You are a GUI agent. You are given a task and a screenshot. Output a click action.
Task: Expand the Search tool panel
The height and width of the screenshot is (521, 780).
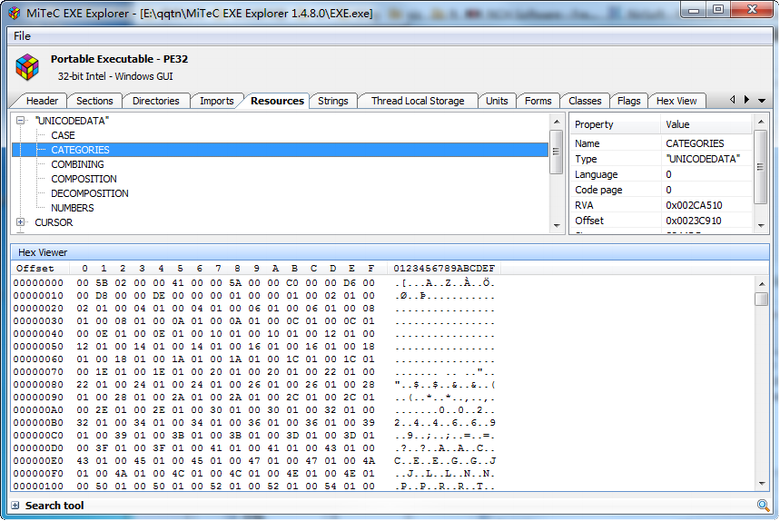[x=15, y=506]
